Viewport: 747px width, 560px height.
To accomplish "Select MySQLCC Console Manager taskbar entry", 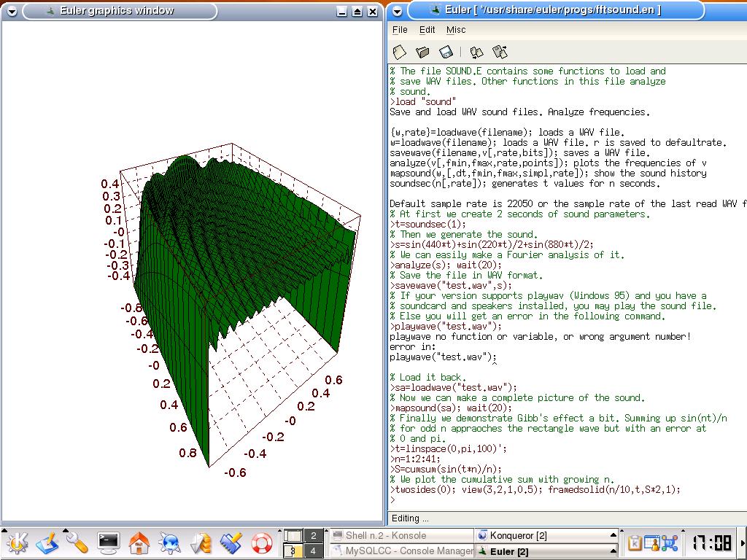I will (402, 551).
